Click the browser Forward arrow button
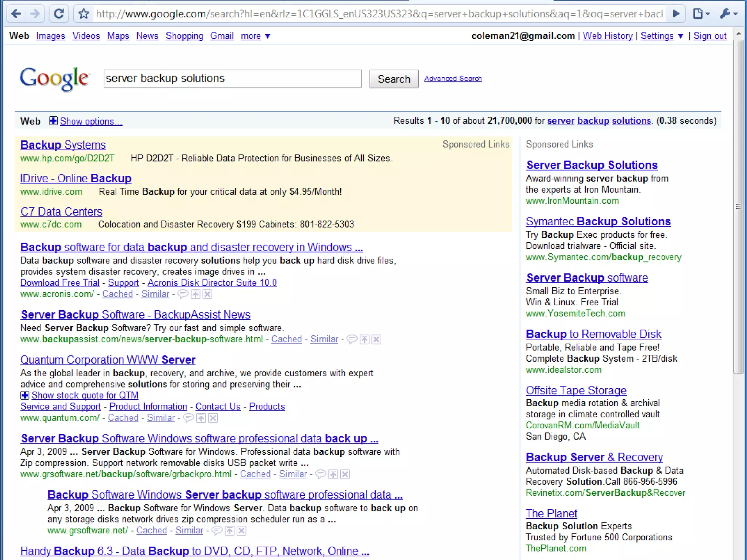The width and height of the screenshot is (747, 560). click(35, 14)
